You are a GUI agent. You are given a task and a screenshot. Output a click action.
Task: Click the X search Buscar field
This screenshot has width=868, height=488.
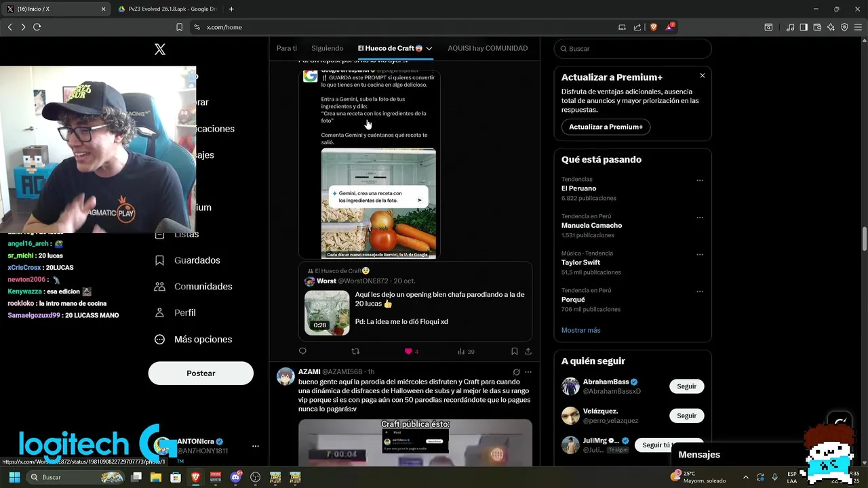pyautogui.click(x=633, y=49)
